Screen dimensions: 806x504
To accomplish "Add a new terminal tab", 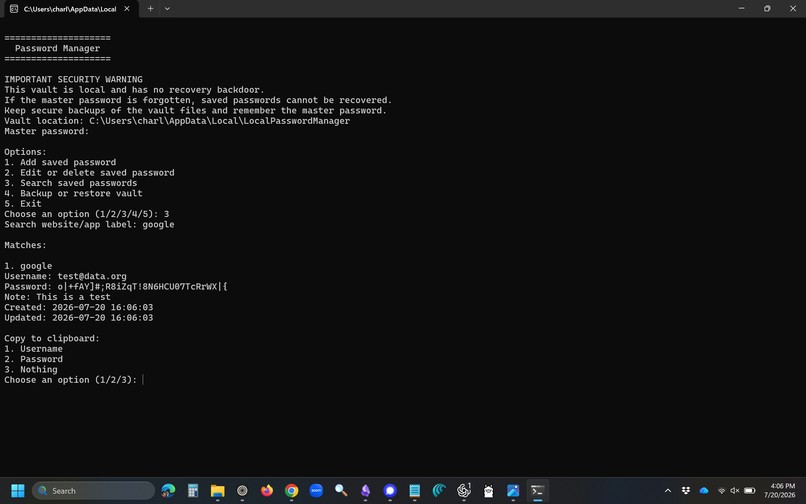I will tap(150, 9).
